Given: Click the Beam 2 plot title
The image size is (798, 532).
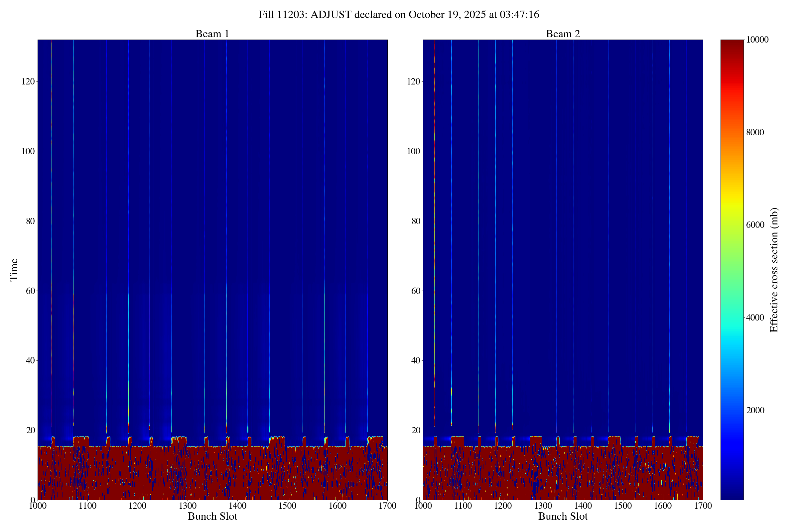Looking at the screenshot, I should [x=563, y=34].
